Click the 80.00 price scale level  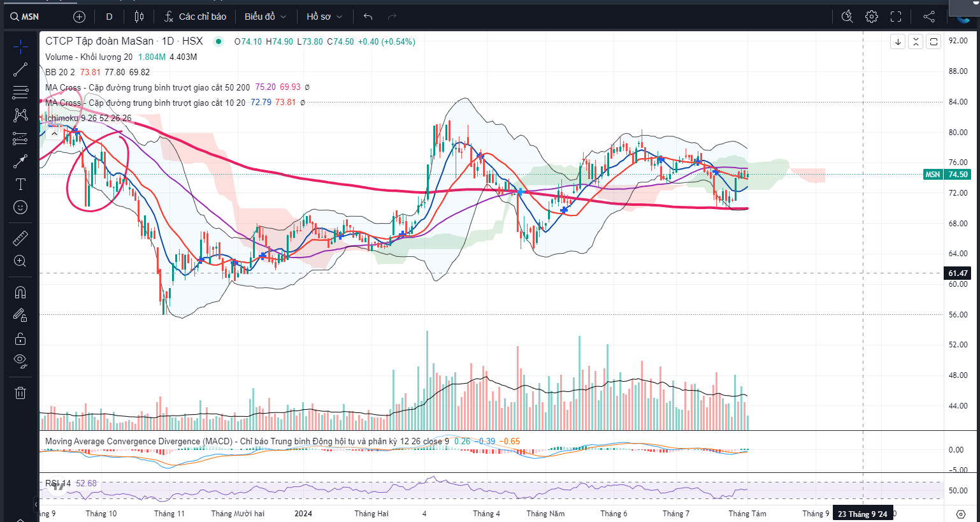click(958, 133)
